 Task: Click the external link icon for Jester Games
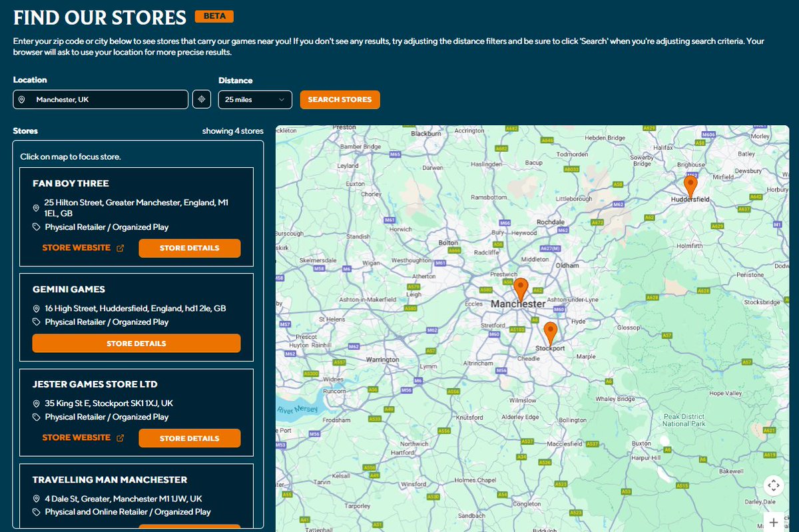tap(121, 438)
